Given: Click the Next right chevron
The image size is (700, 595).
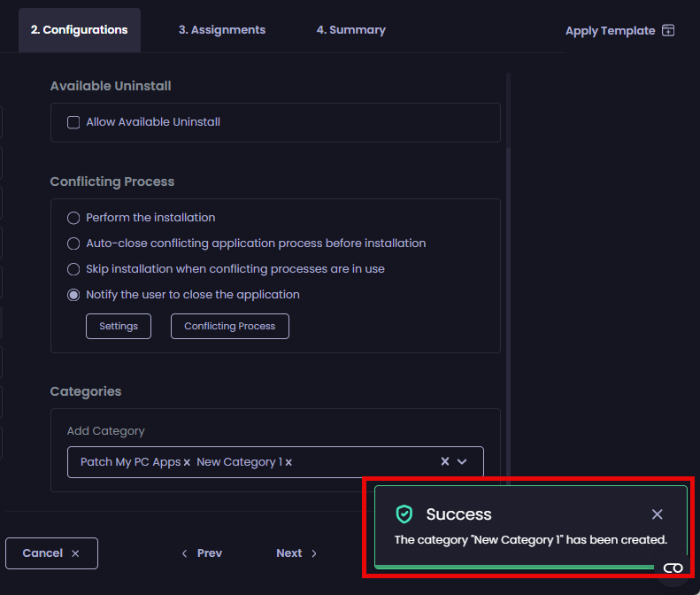Looking at the screenshot, I should point(313,553).
